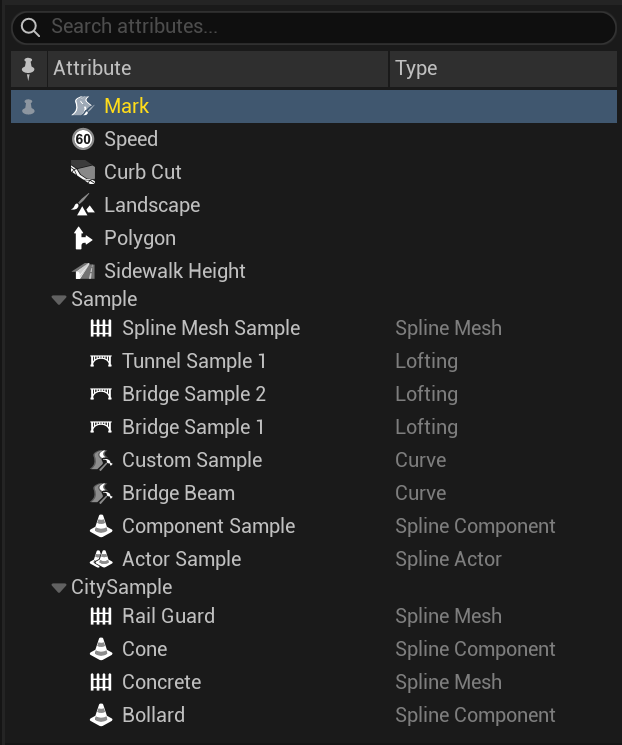Select the Tunnel Sample 1 row
The width and height of the screenshot is (622, 745).
tap(314, 361)
